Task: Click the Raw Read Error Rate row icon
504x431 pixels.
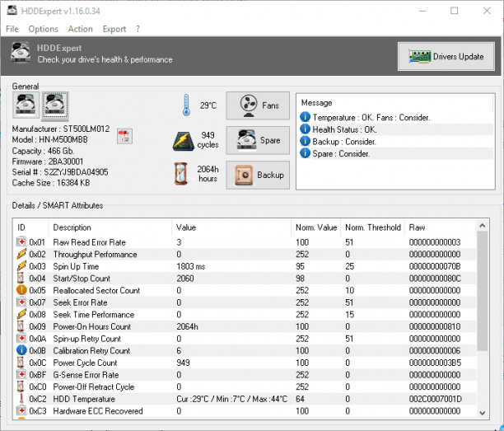Action: click(21, 241)
